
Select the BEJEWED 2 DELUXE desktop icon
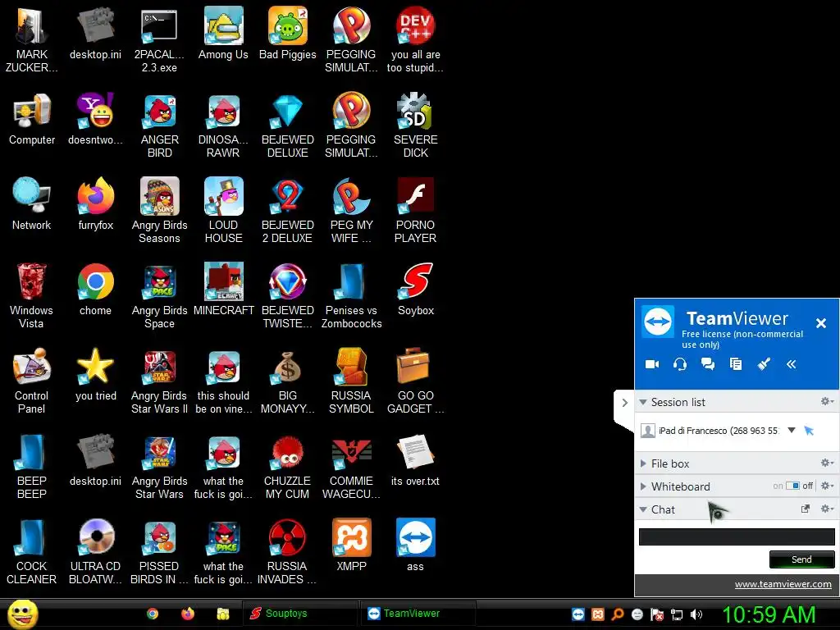(288, 211)
